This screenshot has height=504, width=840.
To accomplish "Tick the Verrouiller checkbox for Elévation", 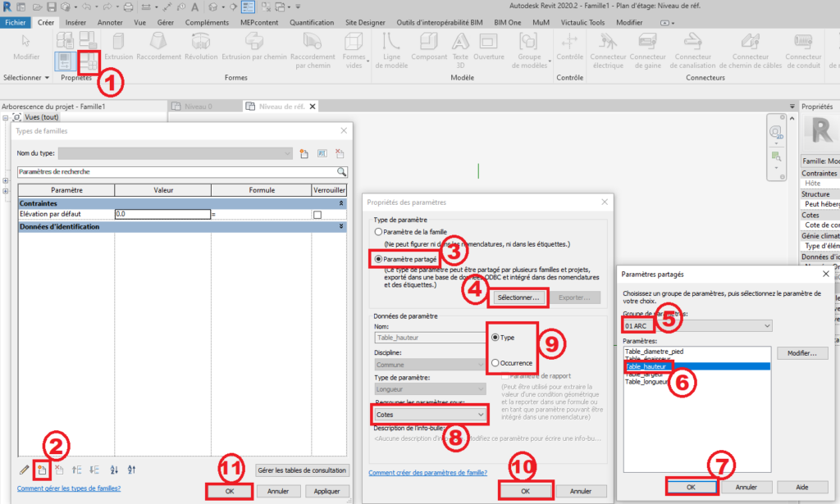I will (317, 214).
